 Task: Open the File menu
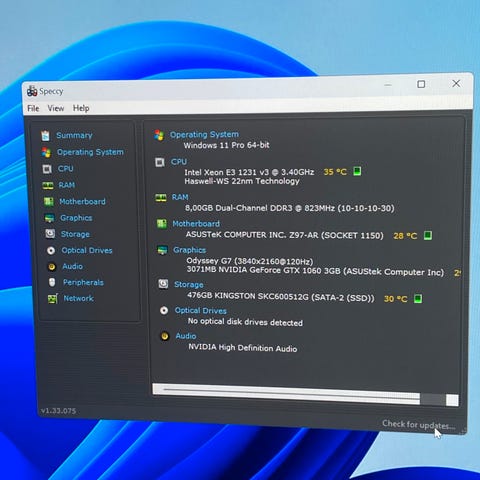pyautogui.click(x=33, y=108)
